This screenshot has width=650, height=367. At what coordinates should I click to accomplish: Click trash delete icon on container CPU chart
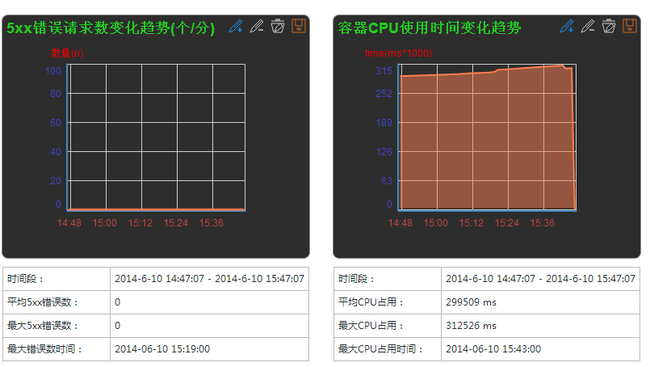609,26
